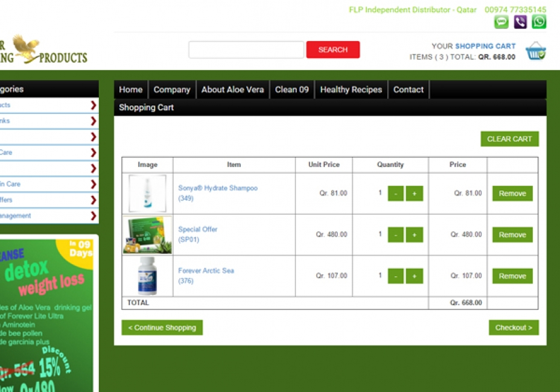
Task: Open the Contact menu item
Action: (409, 90)
